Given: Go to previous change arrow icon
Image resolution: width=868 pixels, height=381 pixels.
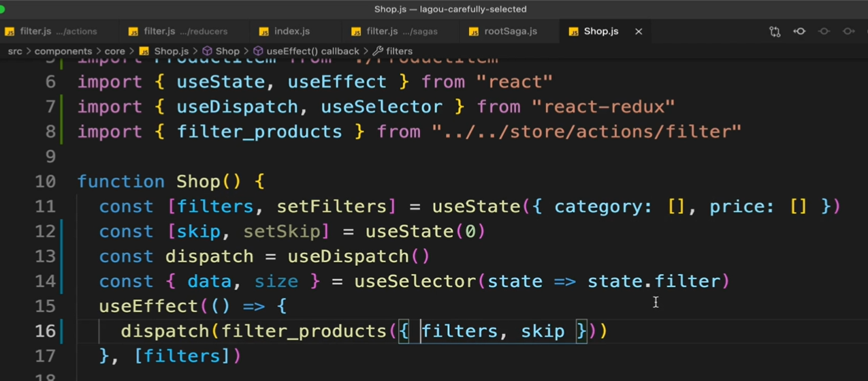Looking at the screenshot, I should tap(799, 31).
